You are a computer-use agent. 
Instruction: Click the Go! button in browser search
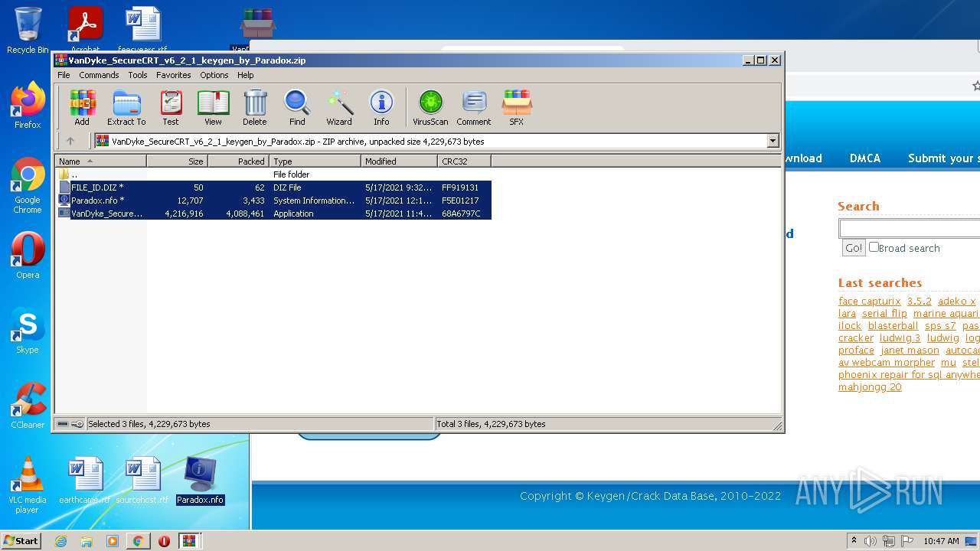click(853, 248)
